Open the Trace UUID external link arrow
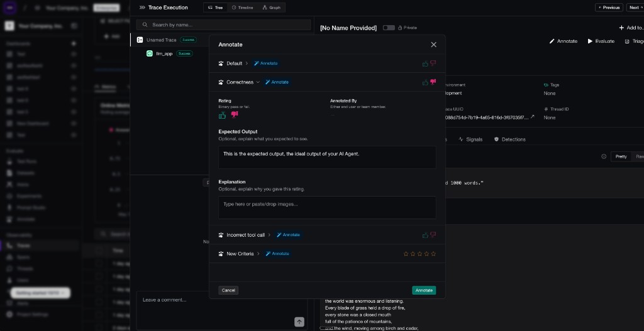Image resolution: width=644 pixels, height=331 pixels. pyautogui.click(x=533, y=117)
